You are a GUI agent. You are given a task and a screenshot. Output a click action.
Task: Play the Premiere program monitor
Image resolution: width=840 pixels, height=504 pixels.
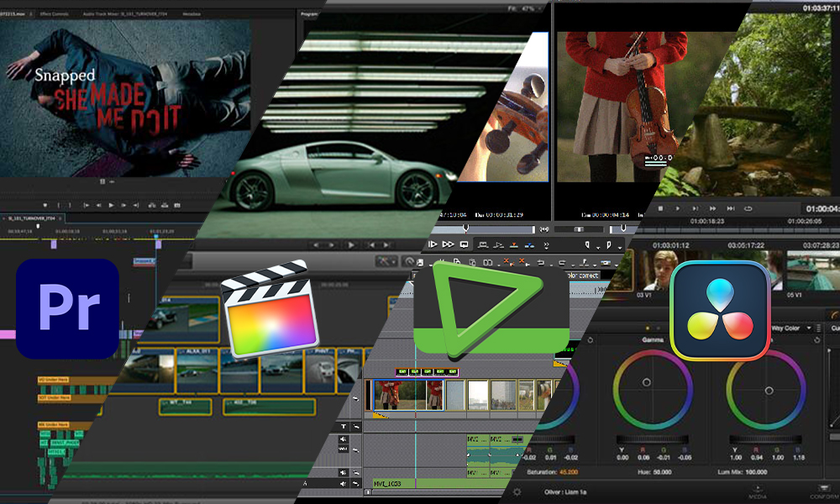coord(111,205)
